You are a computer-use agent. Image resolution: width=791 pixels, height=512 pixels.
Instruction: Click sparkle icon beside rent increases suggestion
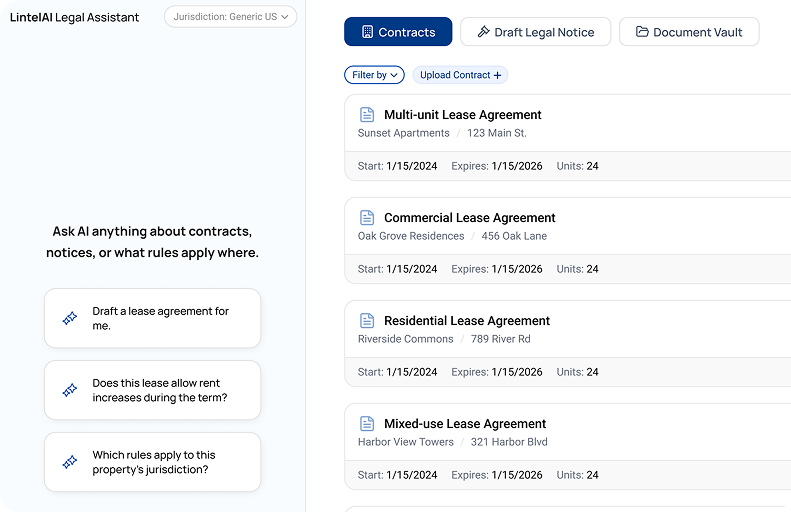(x=70, y=390)
